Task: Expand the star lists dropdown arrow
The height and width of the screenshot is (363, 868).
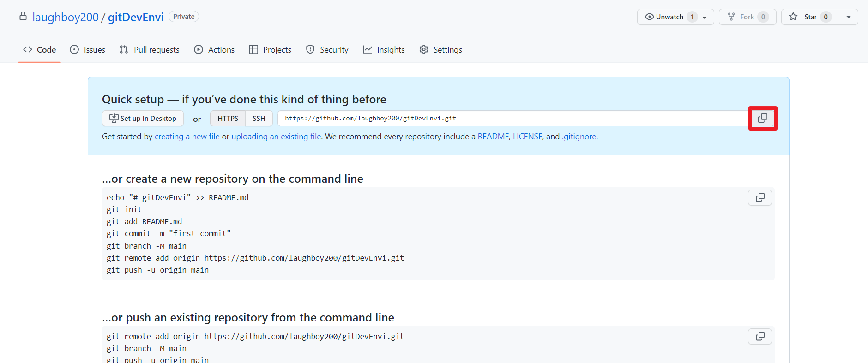Action: click(849, 17)
